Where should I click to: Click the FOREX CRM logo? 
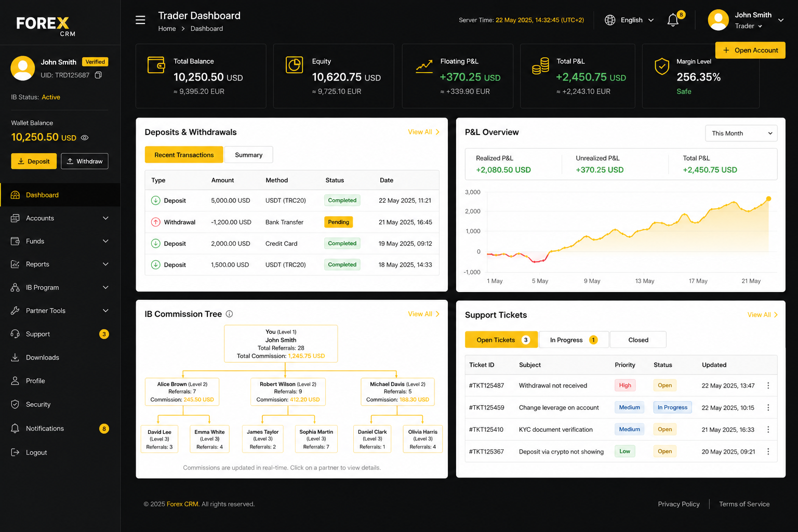46,26
